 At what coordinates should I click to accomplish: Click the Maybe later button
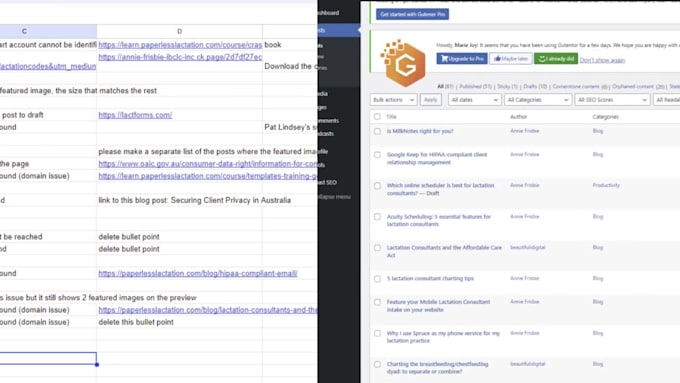[511, 59]
